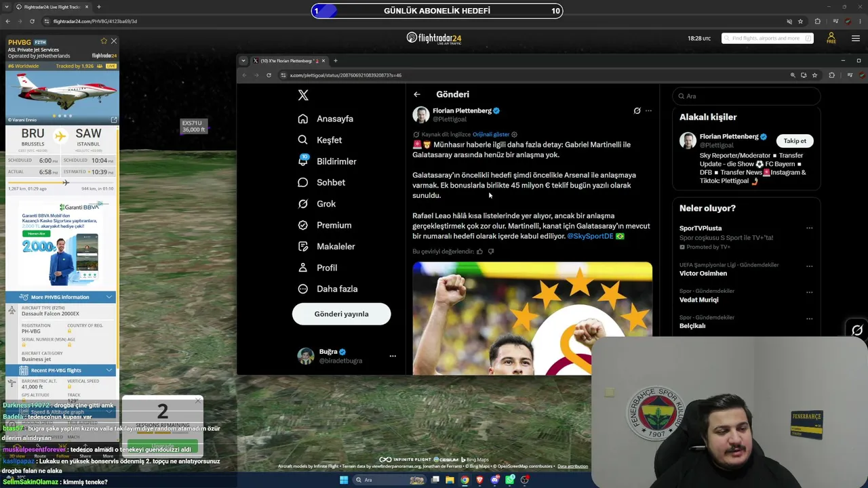Click the EXS71U flight label on the map
This screenshot has height=488, width=868.
coord(193,126)
